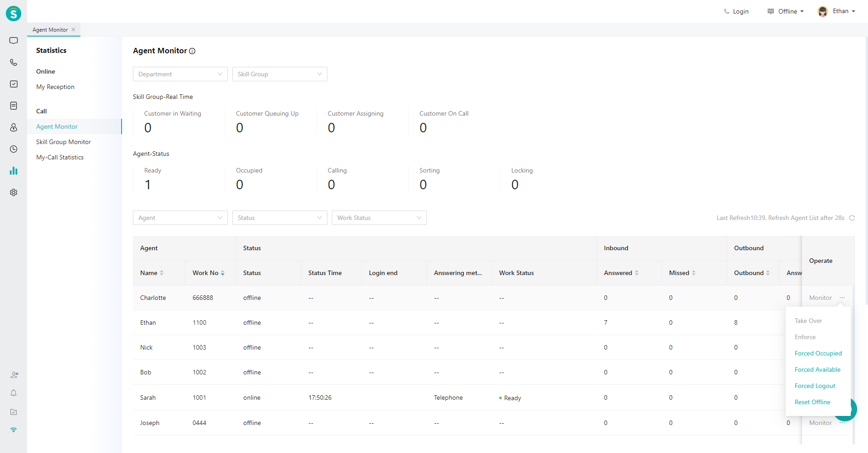Choose Forced Logout from popup menu
868x453 pixels.
[x=815, y=386]
